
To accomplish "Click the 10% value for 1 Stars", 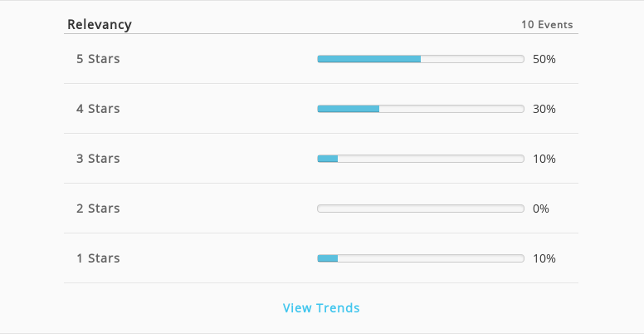I will 544,258.
